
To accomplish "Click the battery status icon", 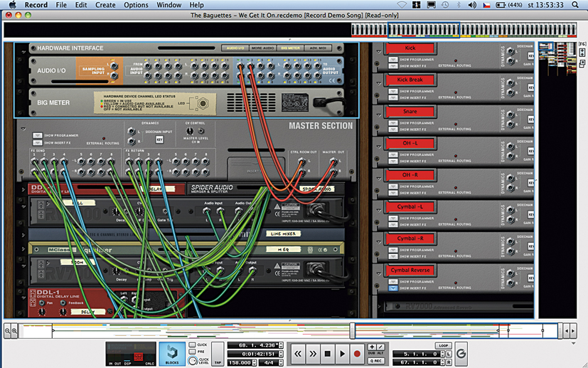I will (501, 5).
